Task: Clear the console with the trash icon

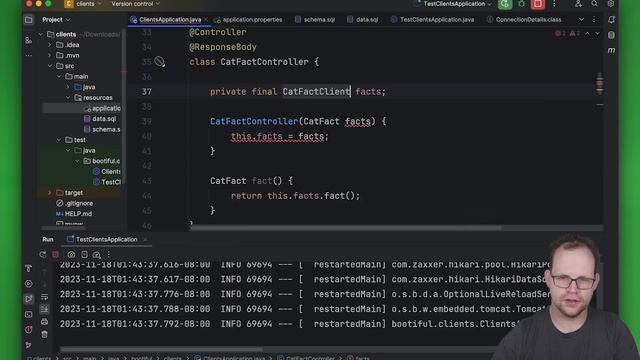Action: (x=44, y=335)
